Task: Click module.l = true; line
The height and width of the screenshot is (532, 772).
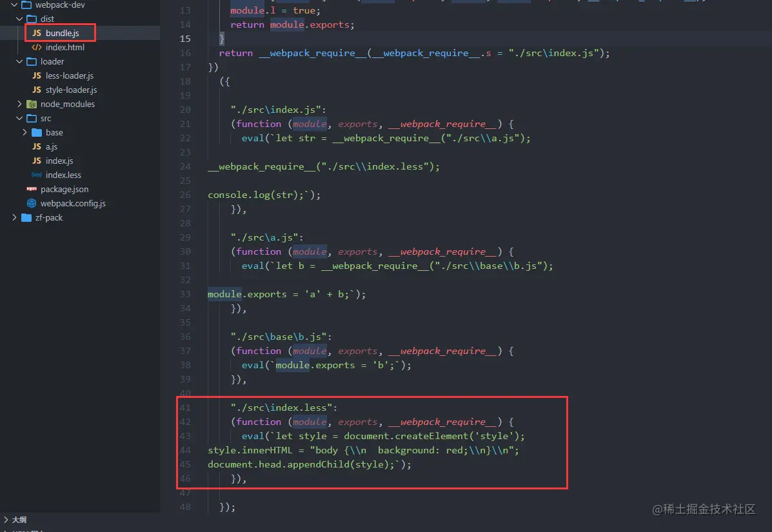Action: click(x=275, y=10)
